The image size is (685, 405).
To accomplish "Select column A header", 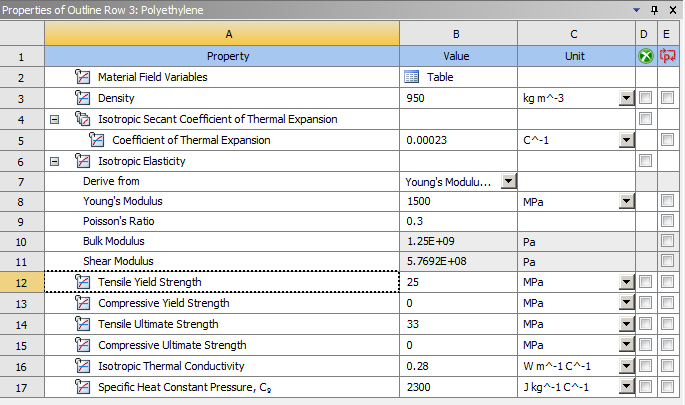I will 222,34.
